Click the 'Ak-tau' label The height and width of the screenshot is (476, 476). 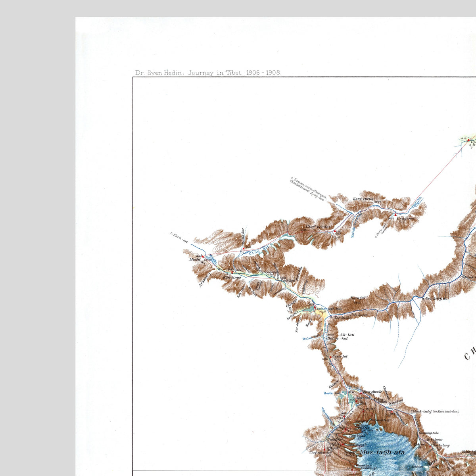point(347,335)
